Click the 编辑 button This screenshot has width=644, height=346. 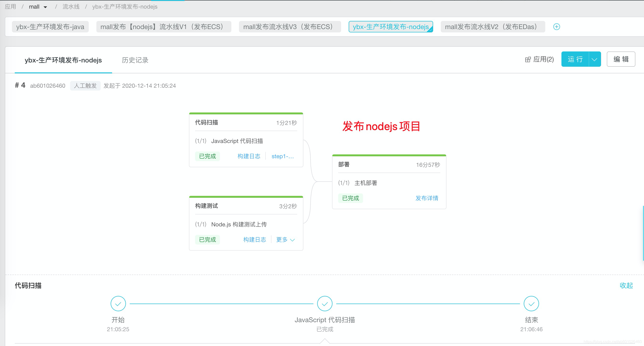pos(621,59)
